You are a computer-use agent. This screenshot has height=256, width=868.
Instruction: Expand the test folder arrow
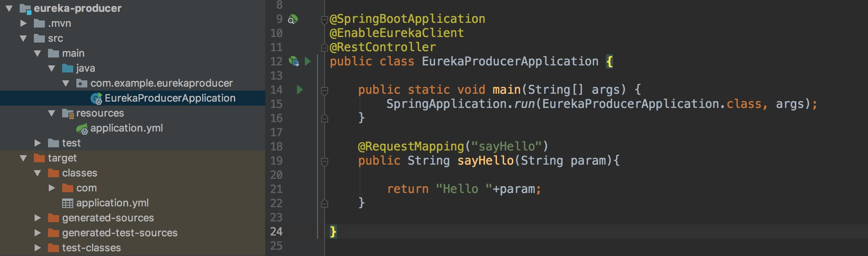37,143
